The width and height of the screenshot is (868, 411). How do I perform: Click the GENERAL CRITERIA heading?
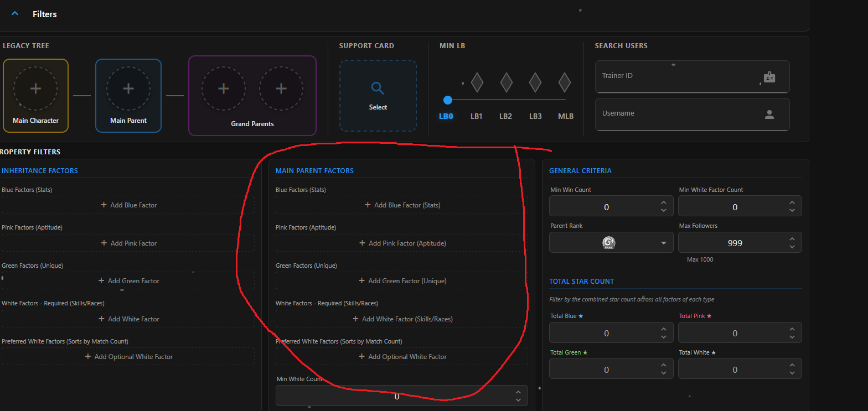pyautogui.click(x=580, y=171)
